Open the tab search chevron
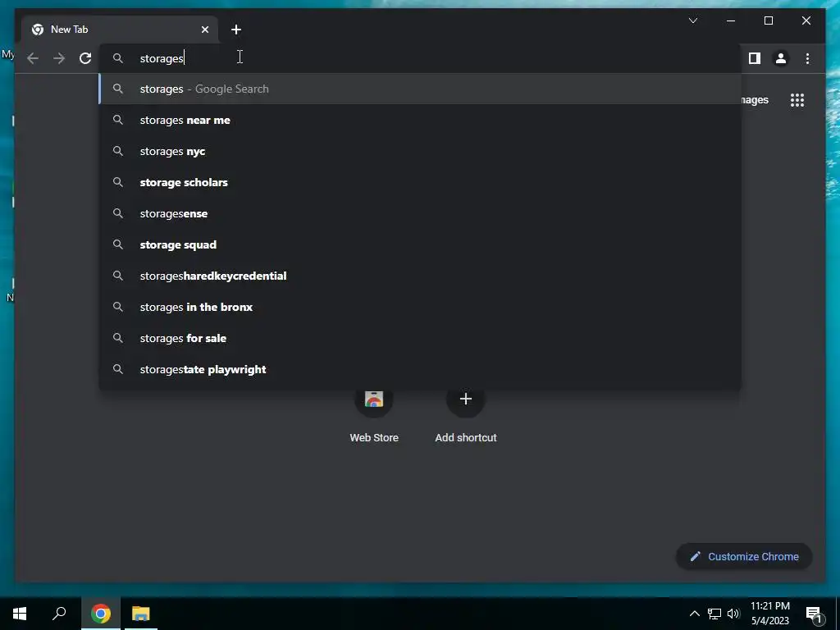This screenshot has height=630, width=840. click(692, 21)
